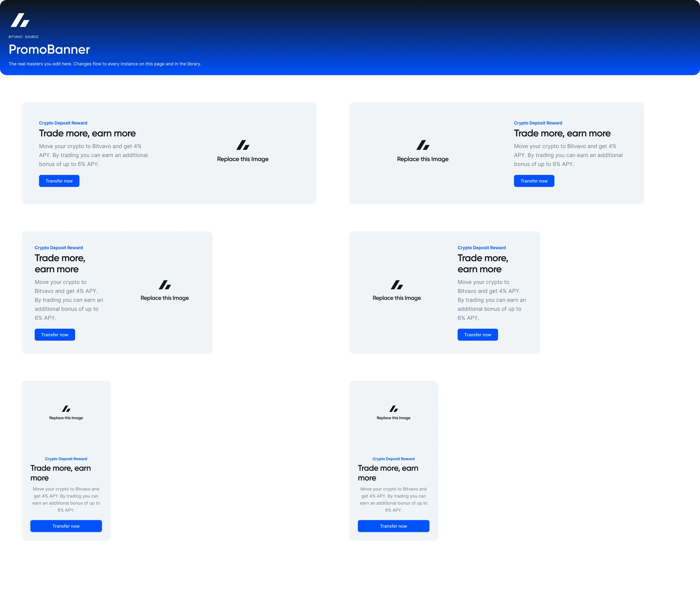Click 'Crypto Deposit Reward' in medium banner with right-side image
Viewport: 700px width, 595px height.
(x=59, y=248)
